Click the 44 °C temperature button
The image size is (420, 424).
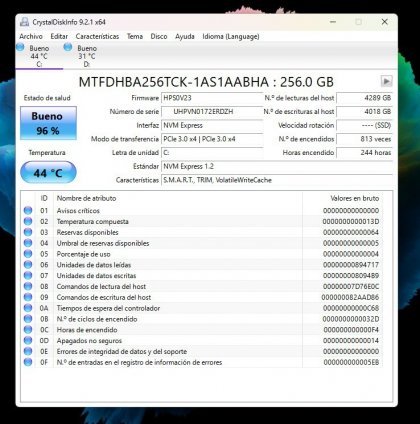48,172
